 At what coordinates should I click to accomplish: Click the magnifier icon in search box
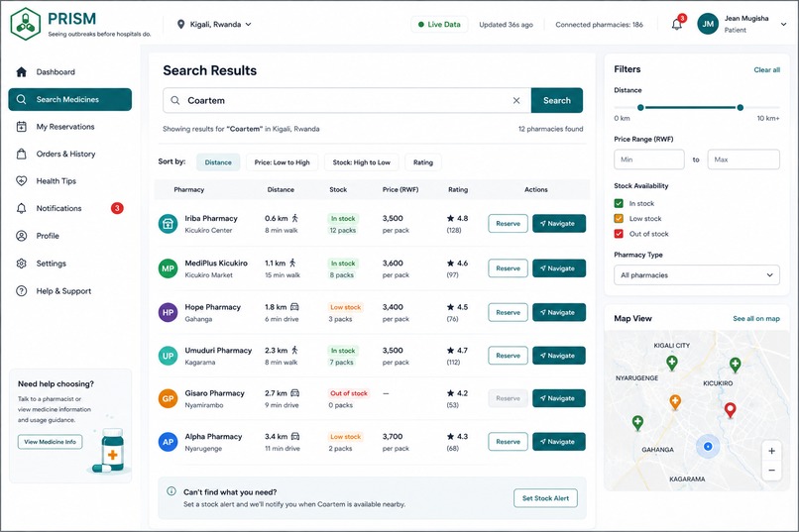point(174,100)
